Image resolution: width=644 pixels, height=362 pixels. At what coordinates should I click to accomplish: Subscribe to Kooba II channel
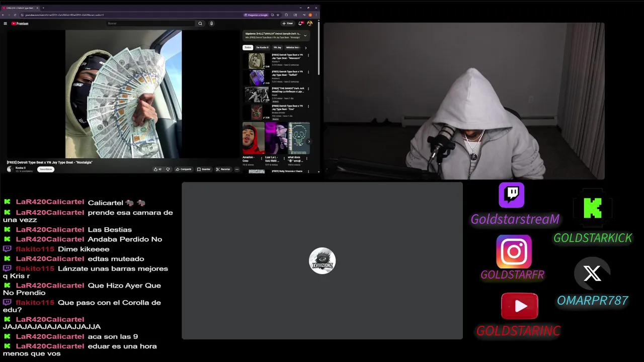pyautogui.click(x=46, y=169)
